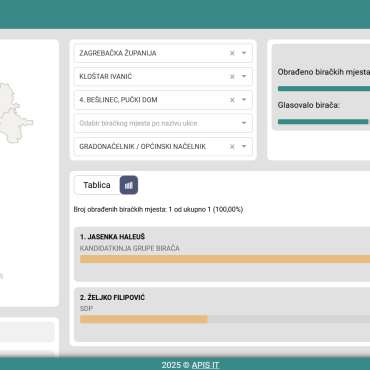This screenshot has height=370, width=370.
Task: Clear the ZAGREBAČKA ŽUPANIJA selection
Action: (x=232, y=53)
